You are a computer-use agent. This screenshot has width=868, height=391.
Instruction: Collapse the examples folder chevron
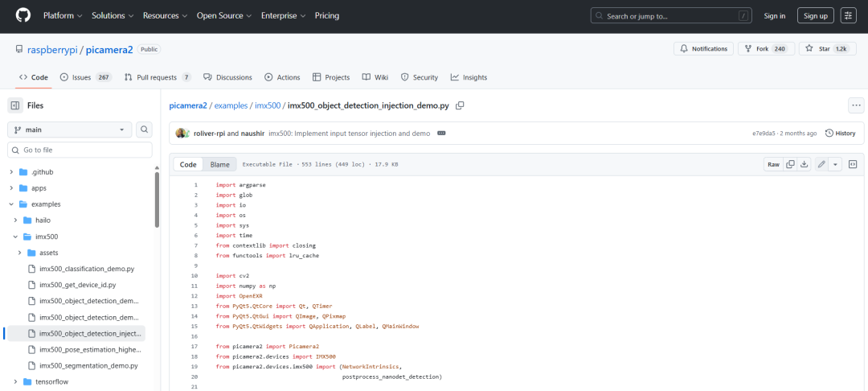click(x=11, y=204)
